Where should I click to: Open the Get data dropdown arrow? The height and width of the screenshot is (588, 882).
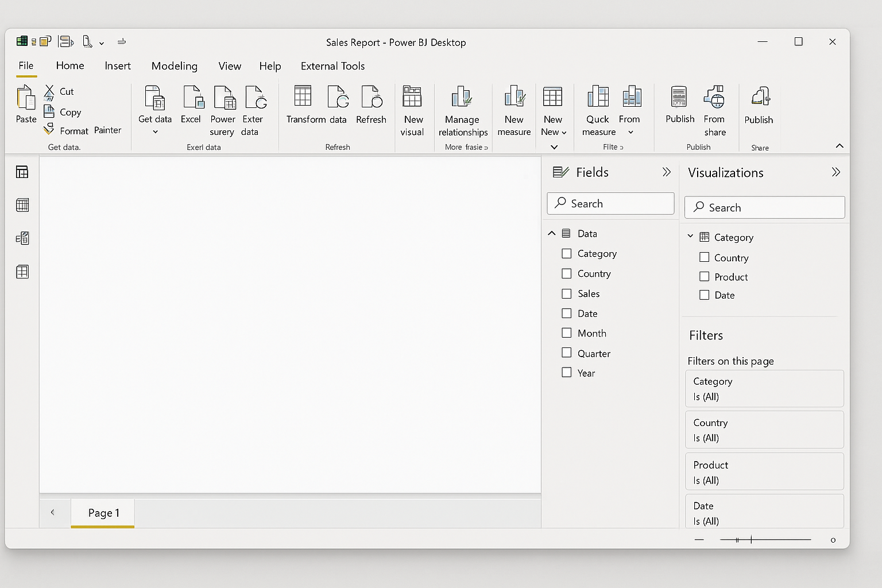(x=155, y=132)
